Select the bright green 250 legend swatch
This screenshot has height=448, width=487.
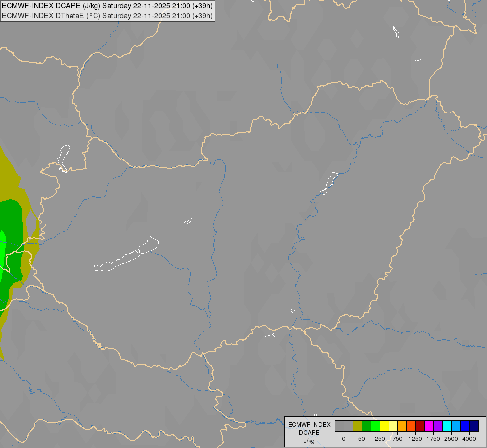pyautogui.click(x=376, y=426)
